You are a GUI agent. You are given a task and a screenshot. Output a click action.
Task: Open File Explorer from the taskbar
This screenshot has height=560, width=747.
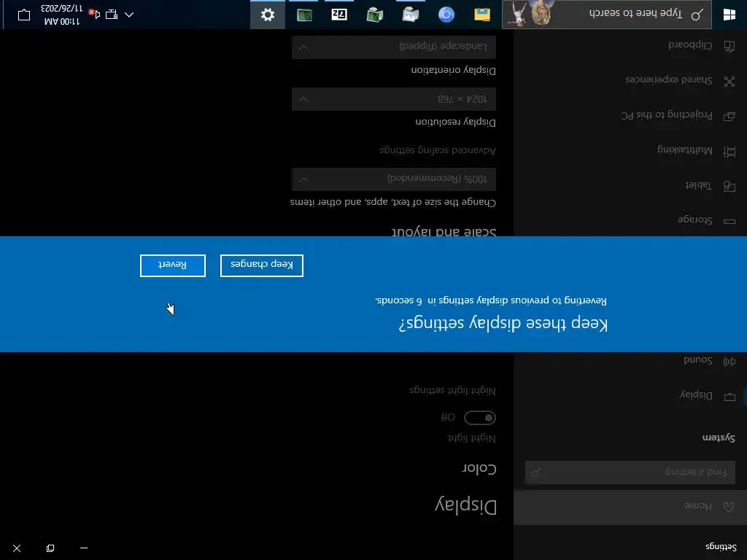(482, 15)
